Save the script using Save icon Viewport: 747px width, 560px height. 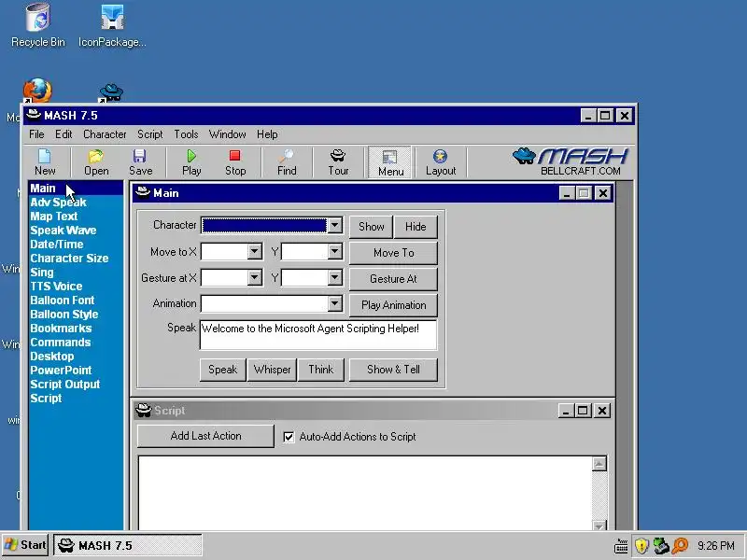[141, 162]
